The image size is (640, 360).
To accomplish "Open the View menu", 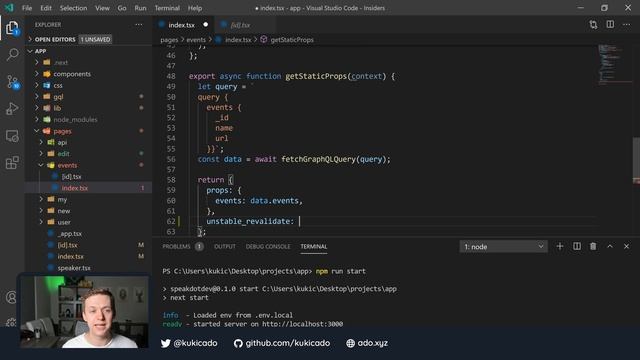I will [x=102, y=8].
